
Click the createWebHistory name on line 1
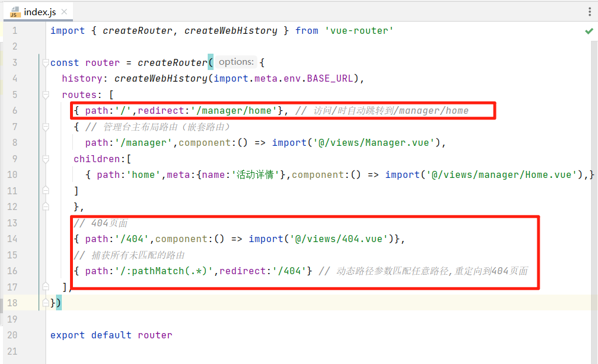coord(230,30)
